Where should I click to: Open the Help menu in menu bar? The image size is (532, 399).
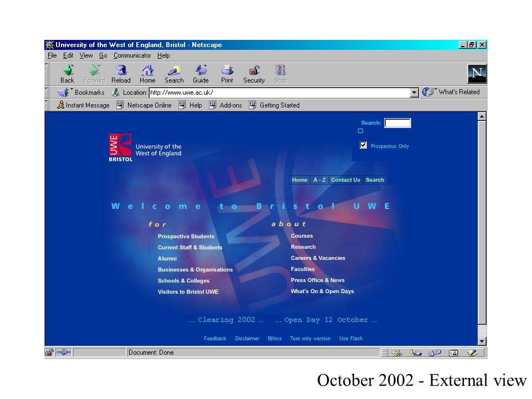pos(163,55)
